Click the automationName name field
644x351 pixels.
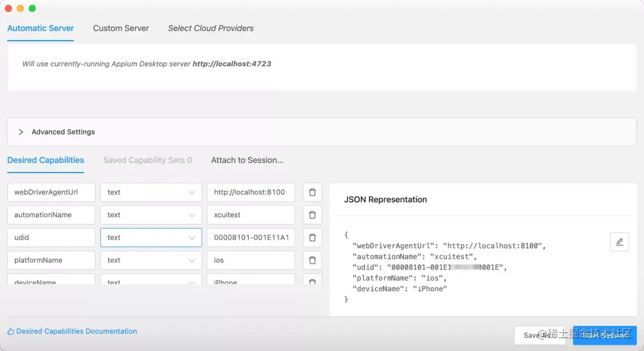pos(51,215)
